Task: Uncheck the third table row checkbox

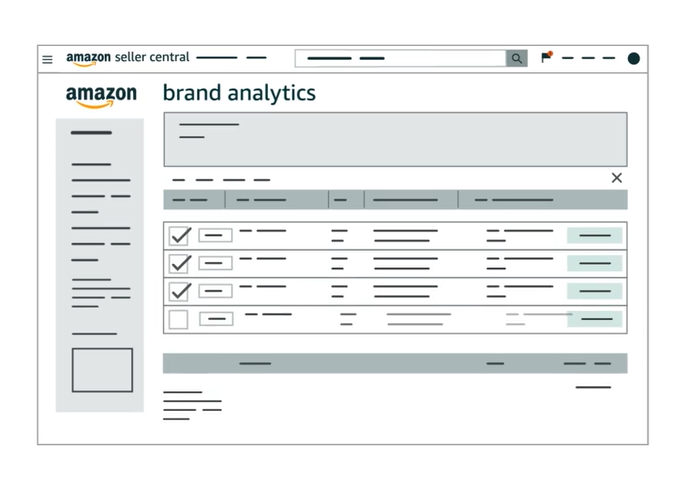Action: click(x=180, y=291)
